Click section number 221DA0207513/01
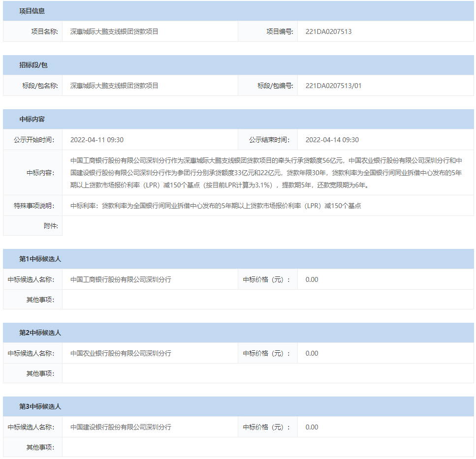476x459 pixels. (x=333, y=86)
